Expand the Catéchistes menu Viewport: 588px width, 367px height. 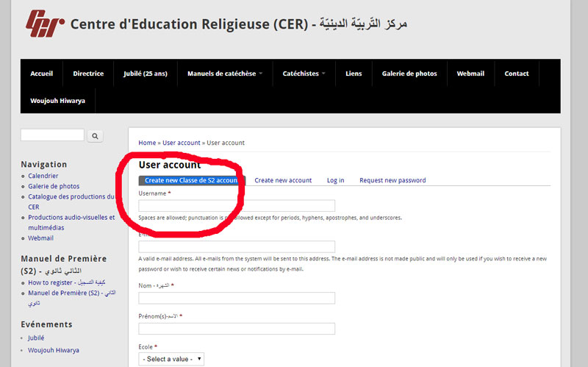tap(304, 74)
